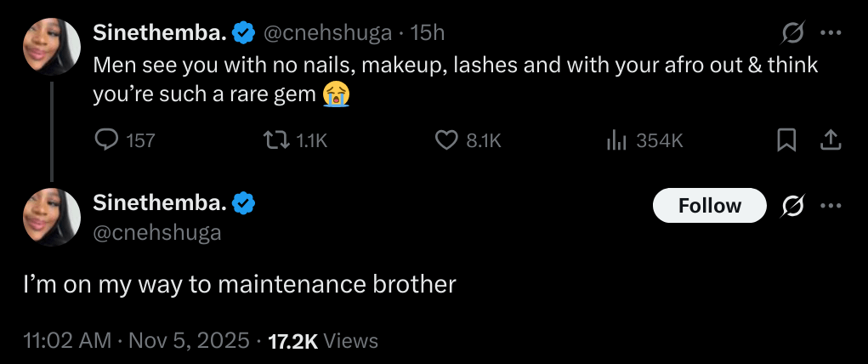Image resolution: width=868 pixels, height=364 pixels.
Task: Follow Sinethemba's account
Action: pos(709,206)
